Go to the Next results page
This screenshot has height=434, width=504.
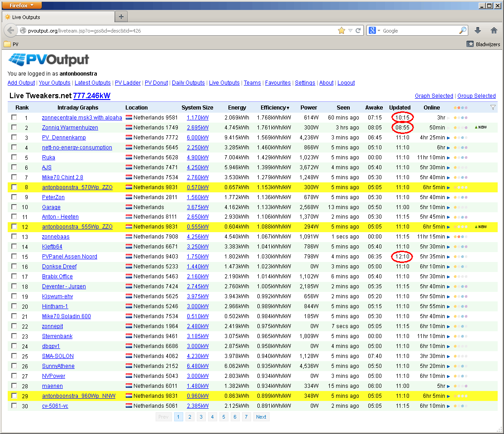(261, 417)
